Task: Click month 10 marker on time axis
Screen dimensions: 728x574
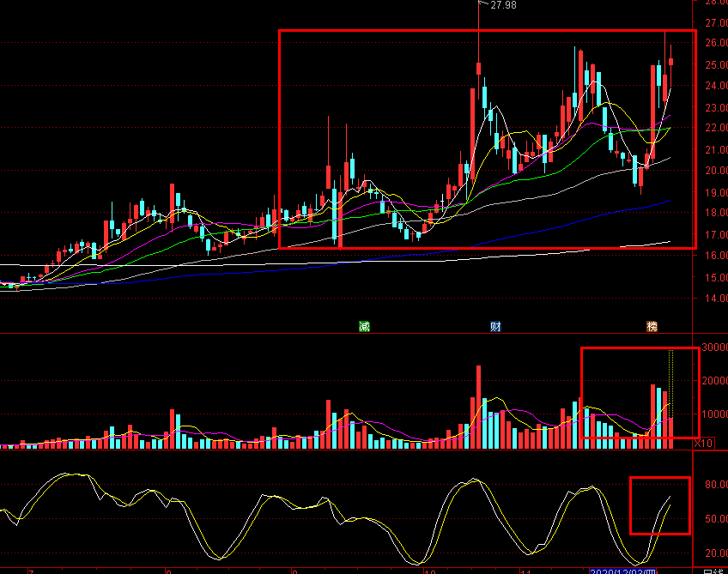Action: [431, 571]
